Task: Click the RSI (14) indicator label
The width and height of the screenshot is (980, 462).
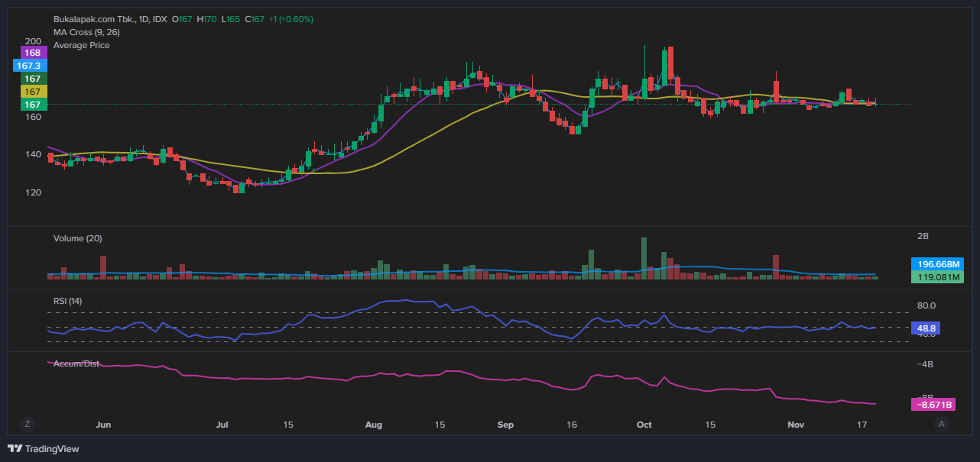Action: click(x=68, y=301)
